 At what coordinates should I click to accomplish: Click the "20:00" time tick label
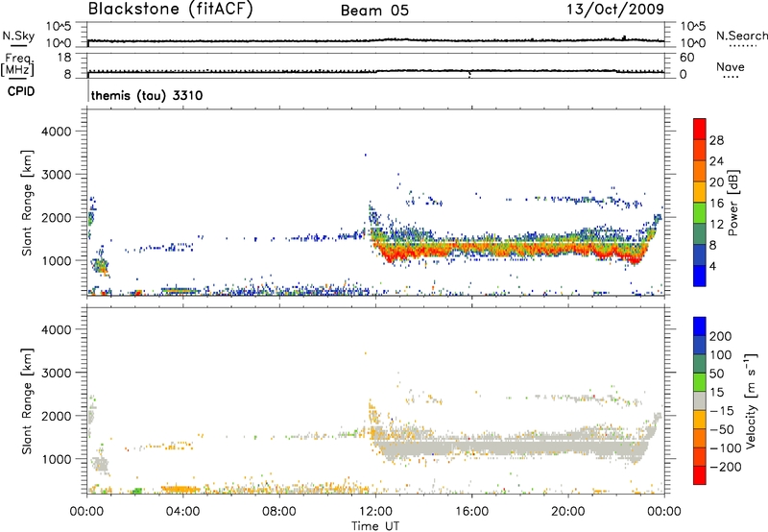point(568,512)
